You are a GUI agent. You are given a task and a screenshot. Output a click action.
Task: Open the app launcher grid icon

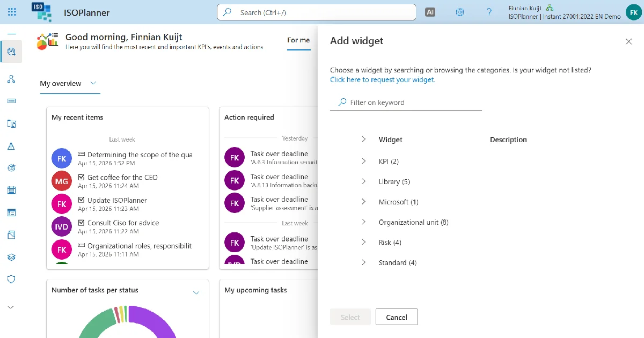pyautogui.click(x=12, y=12)
